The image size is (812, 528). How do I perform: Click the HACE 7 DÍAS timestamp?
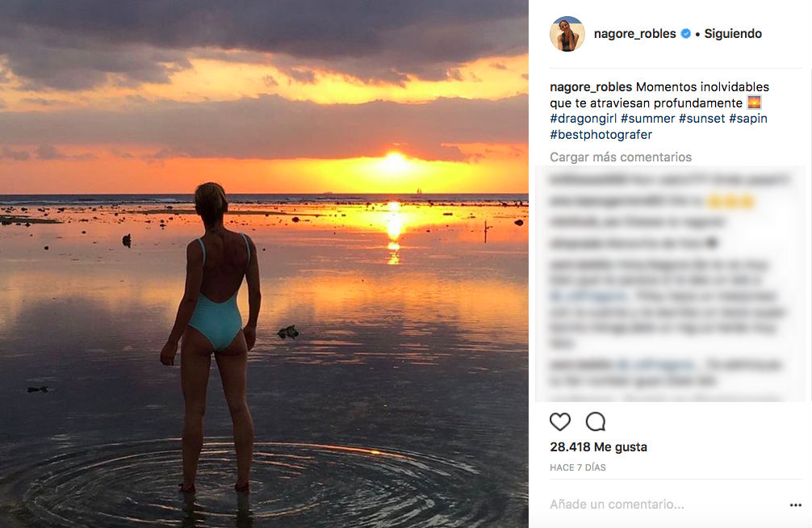pos(578,467)
